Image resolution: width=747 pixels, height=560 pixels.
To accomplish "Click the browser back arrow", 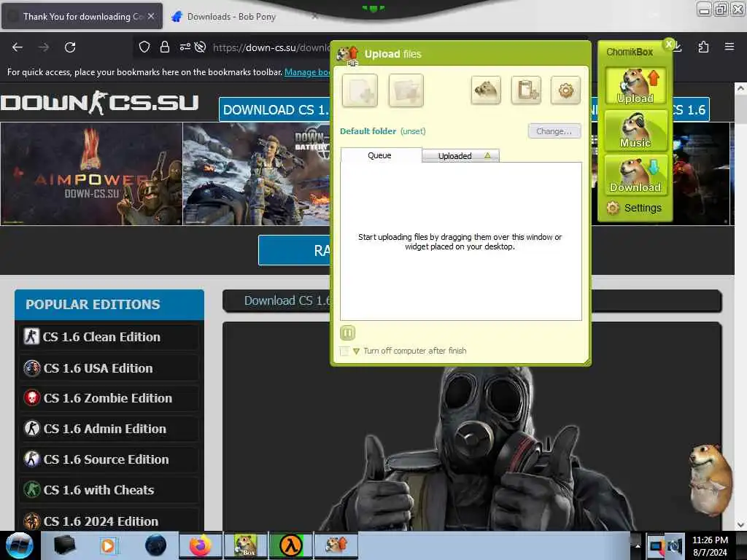I will point(18,47).
